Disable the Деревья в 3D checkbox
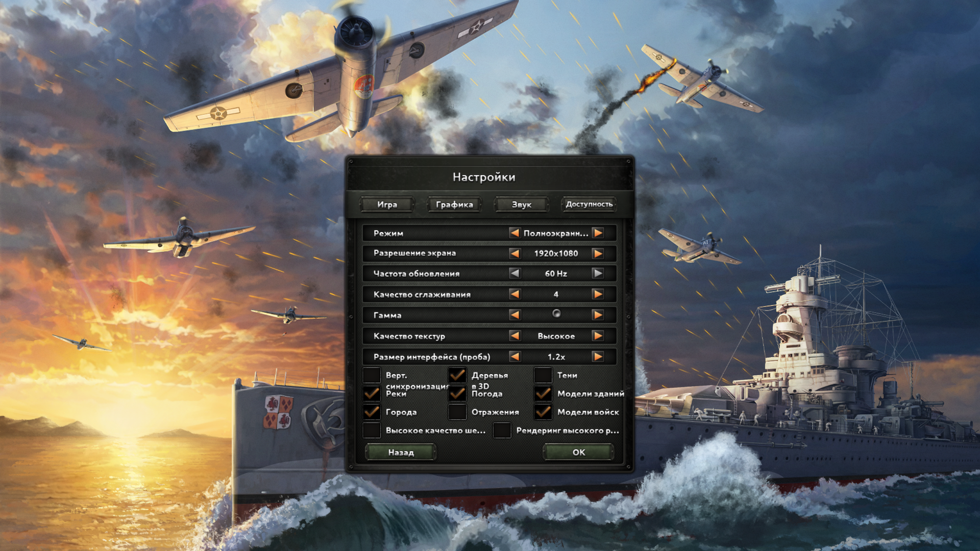This screenshot has width=980, height=551. (457, 375)
